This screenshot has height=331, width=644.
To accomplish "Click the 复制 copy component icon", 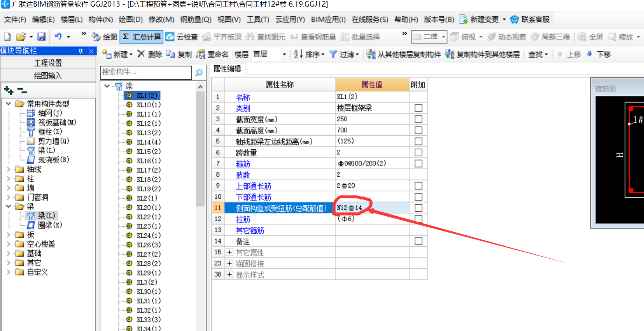I will (x=171, y=54).
